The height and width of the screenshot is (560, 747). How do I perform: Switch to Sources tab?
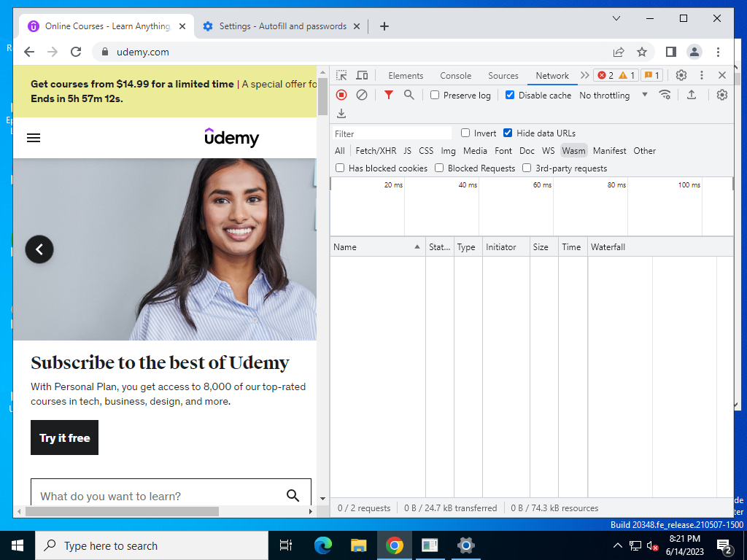[x=503, y=75]
